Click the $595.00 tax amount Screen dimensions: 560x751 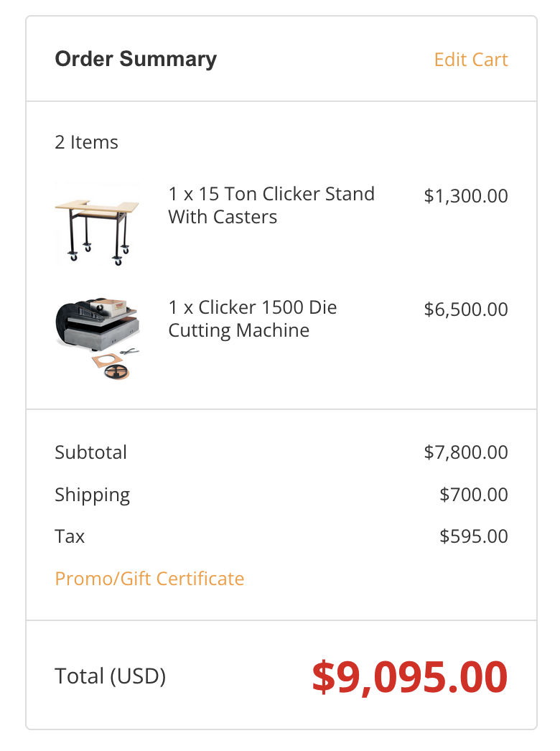click(474, 536)
